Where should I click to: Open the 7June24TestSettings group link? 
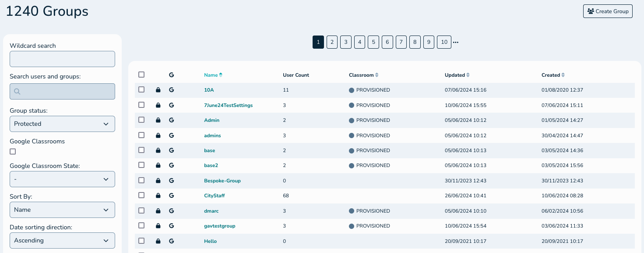coord(228,105)
